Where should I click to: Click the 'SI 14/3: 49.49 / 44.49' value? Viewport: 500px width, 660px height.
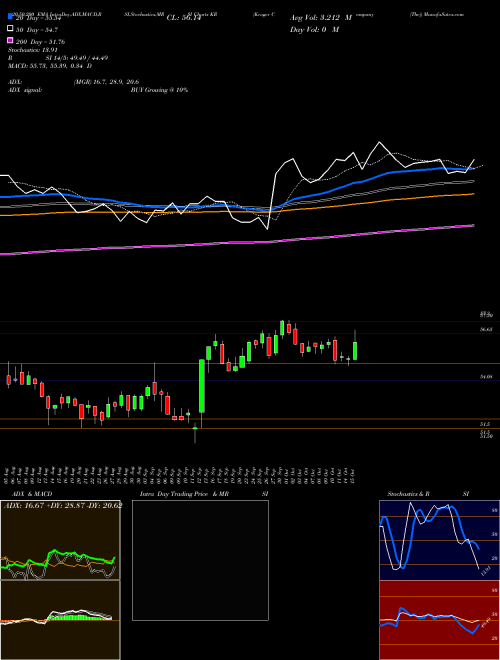click(77, 58)
